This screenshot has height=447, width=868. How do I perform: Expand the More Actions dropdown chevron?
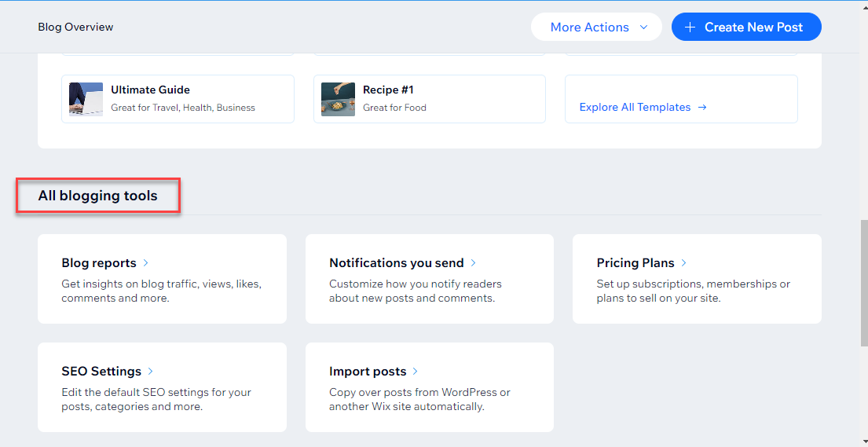644,27
